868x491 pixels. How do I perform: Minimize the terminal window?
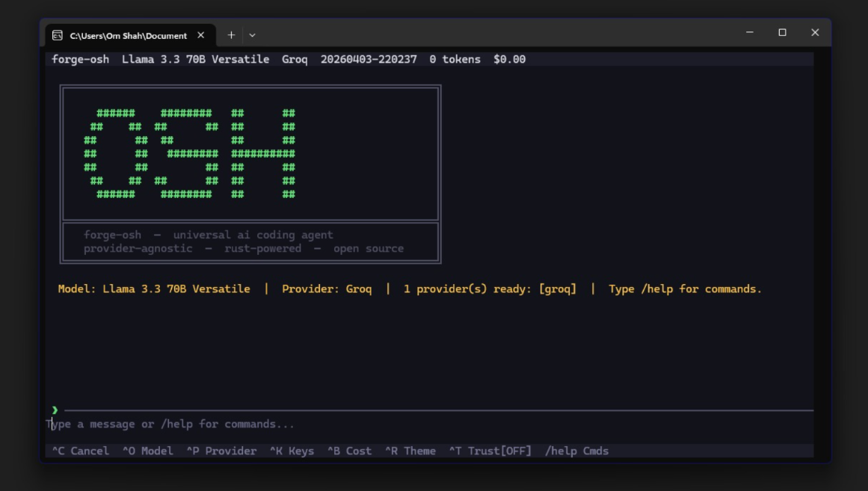pos(750,33)
